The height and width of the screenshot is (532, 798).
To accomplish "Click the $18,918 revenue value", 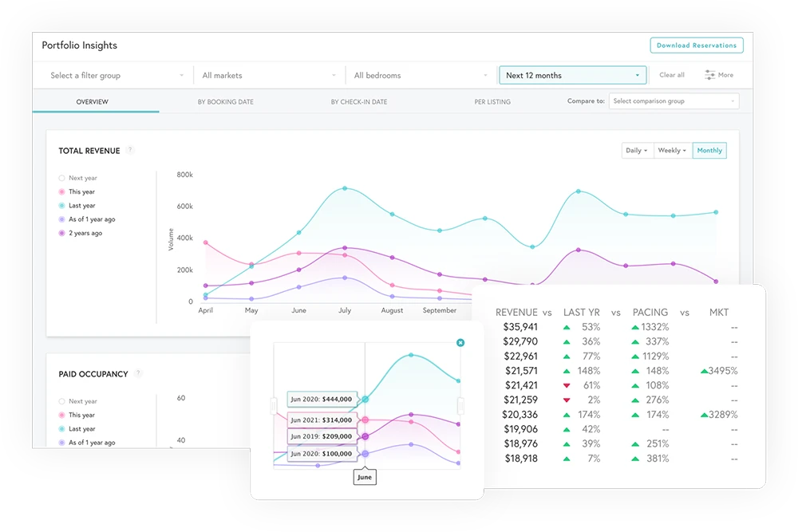I will (521, 459).
